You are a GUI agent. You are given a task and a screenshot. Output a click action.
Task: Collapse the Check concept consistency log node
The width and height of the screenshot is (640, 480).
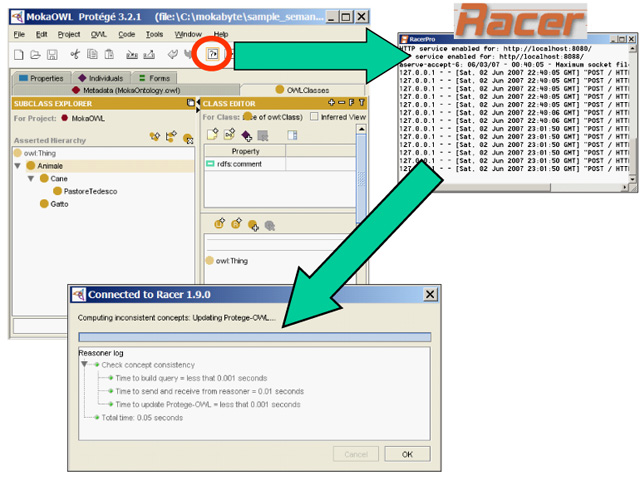click(x=84, y=364)
